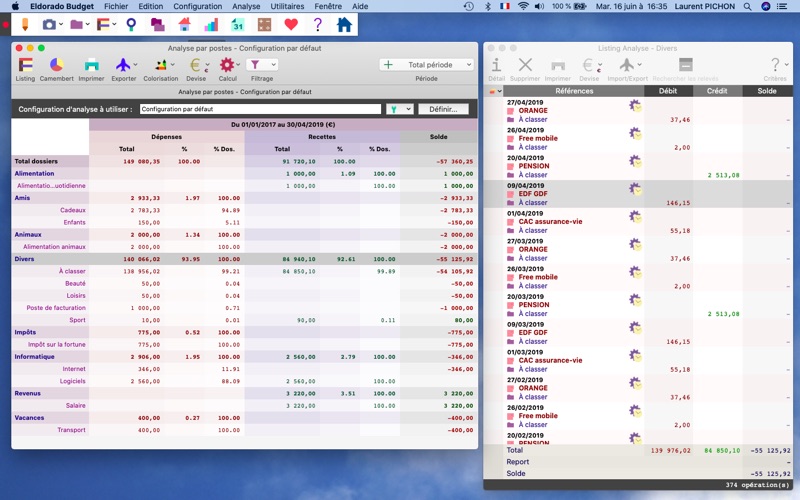Screen dimensions: 800x500
Task: Select the 09/04/2019 EDF GDF operation
Action: (638, 194)
